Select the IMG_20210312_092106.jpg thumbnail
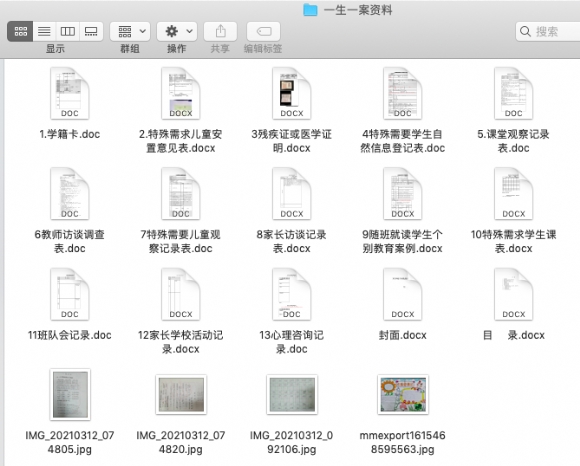The height and width of the screenshot is (466, 580). pos(292,395)
